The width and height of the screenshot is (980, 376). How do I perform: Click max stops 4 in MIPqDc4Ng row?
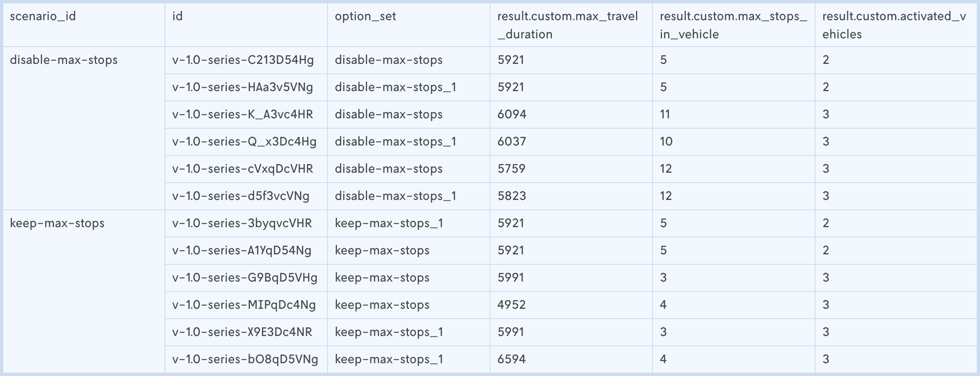point(663,305)
